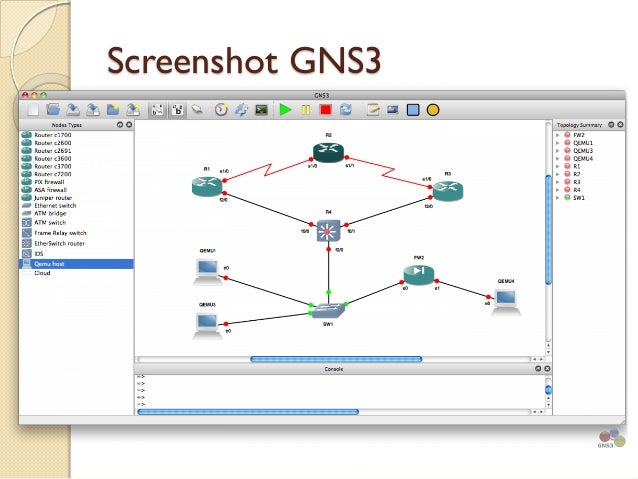Select the draw rectangle tool
The height and width of the screenshot is (479, 638).
pos(413,110)
